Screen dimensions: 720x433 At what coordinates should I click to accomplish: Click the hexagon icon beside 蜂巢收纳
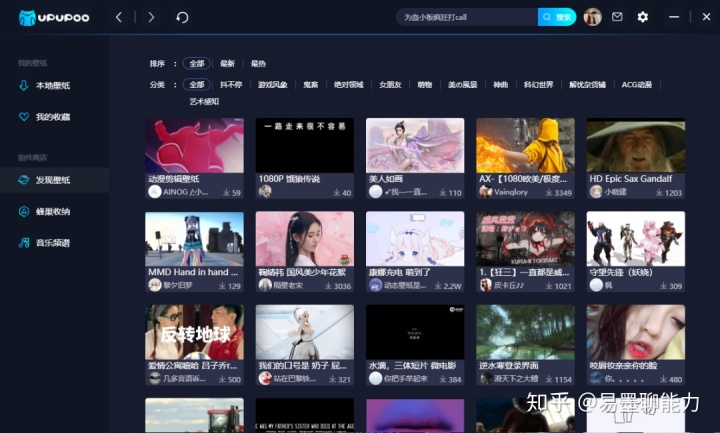[x=24, y=211]
